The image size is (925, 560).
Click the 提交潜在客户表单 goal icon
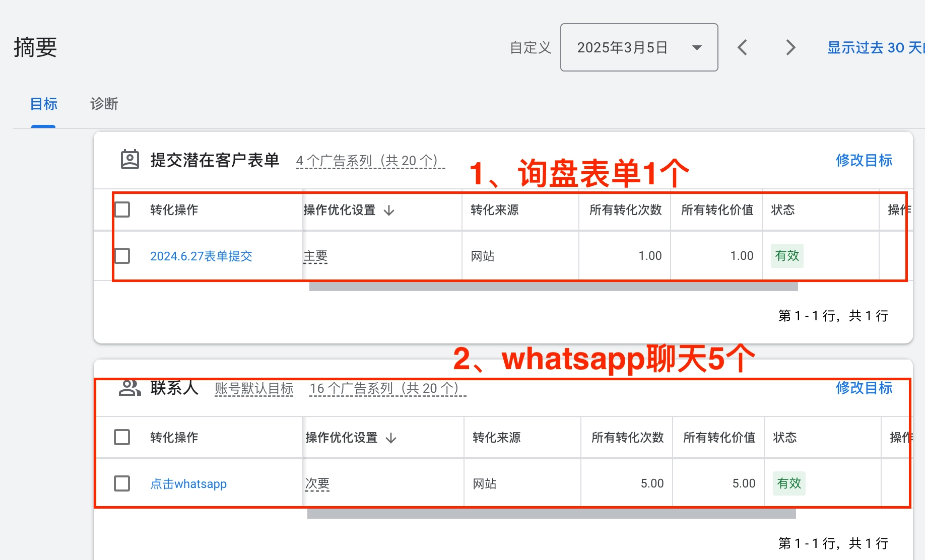[x=129, y=160]
